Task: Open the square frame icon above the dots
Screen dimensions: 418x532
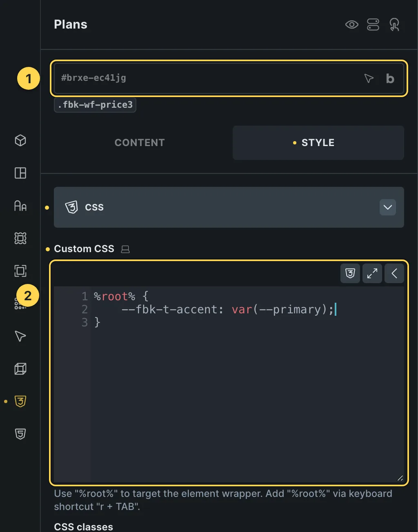Action: [20, 271]
